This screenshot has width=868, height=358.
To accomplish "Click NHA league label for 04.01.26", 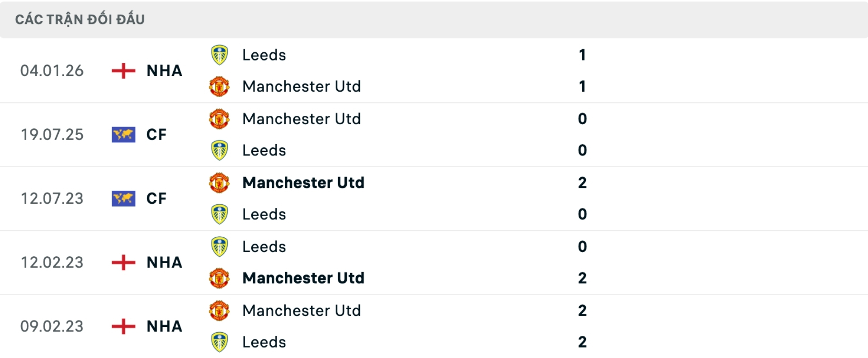I will [165, 71].
